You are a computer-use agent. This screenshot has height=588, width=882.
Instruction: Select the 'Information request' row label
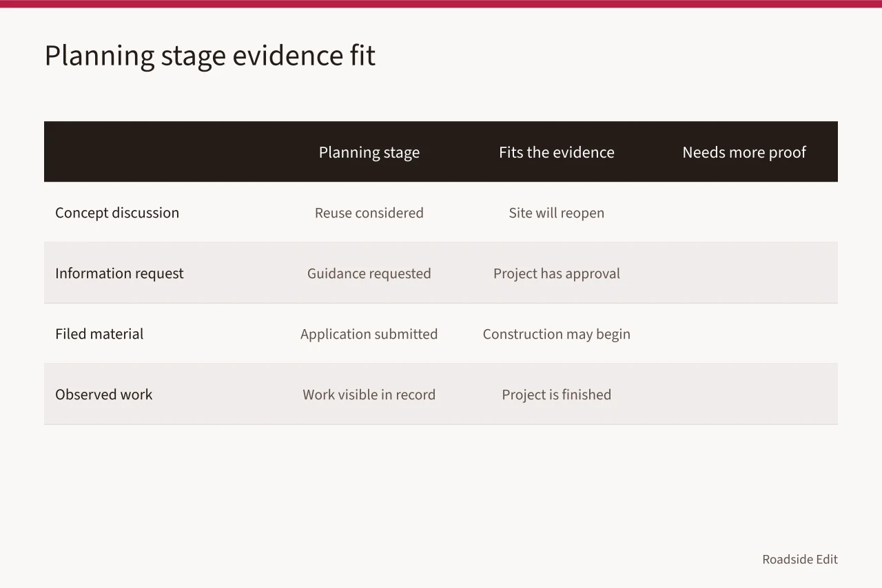point(119,273)
